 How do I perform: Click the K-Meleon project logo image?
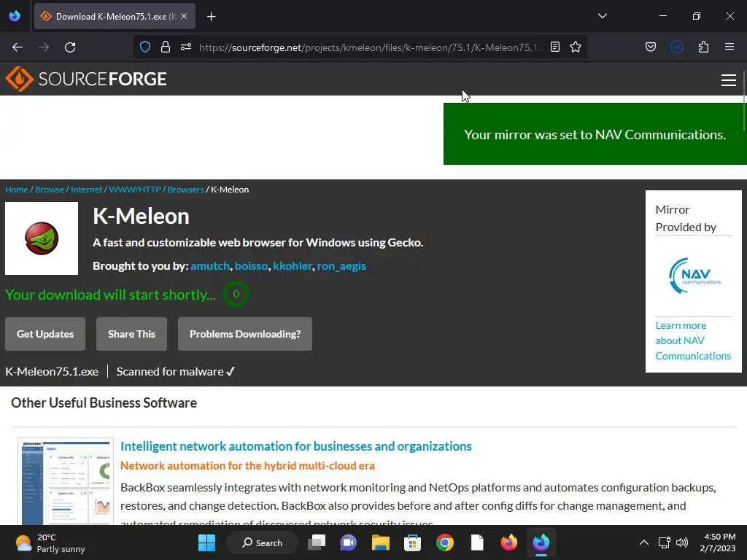42,238
